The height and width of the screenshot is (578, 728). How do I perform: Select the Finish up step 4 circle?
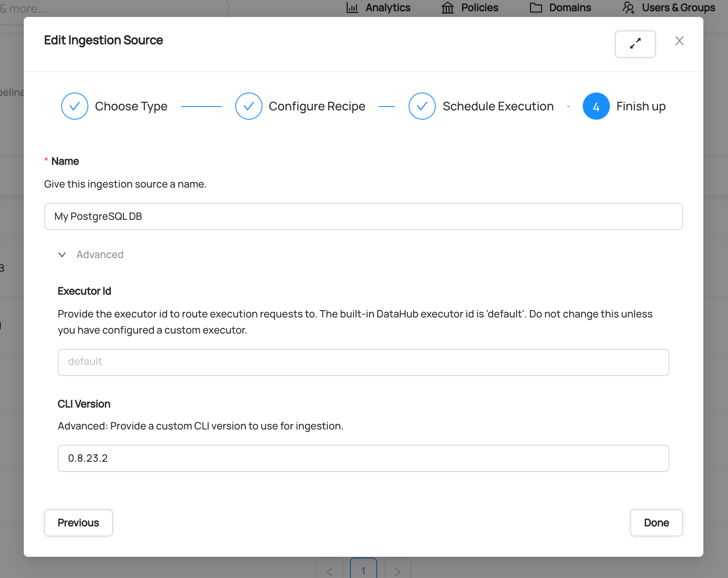coord(596,106)
